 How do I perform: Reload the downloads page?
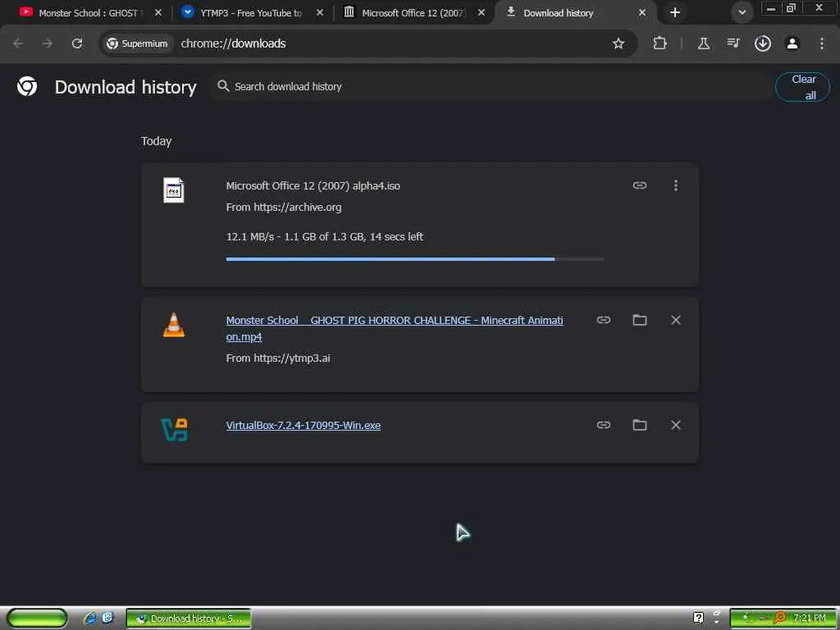pos(77,43)
